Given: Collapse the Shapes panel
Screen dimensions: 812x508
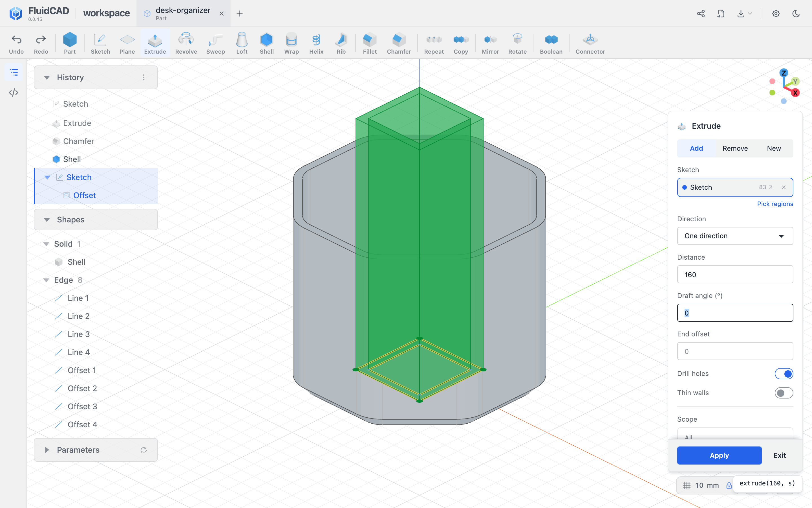Looking at the screenshot, I should tap(47, 220).
